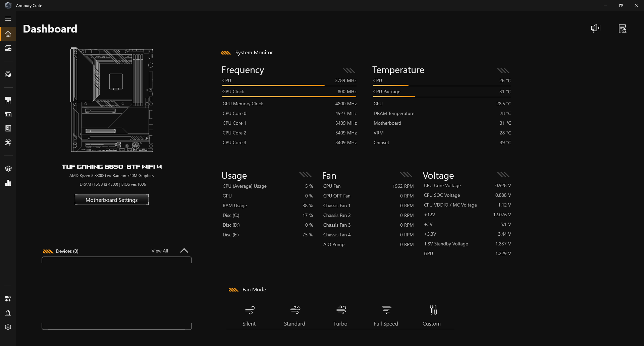
Task: Click the empty Devices list box
Action: pyautogui.click(x=117, y=293)
